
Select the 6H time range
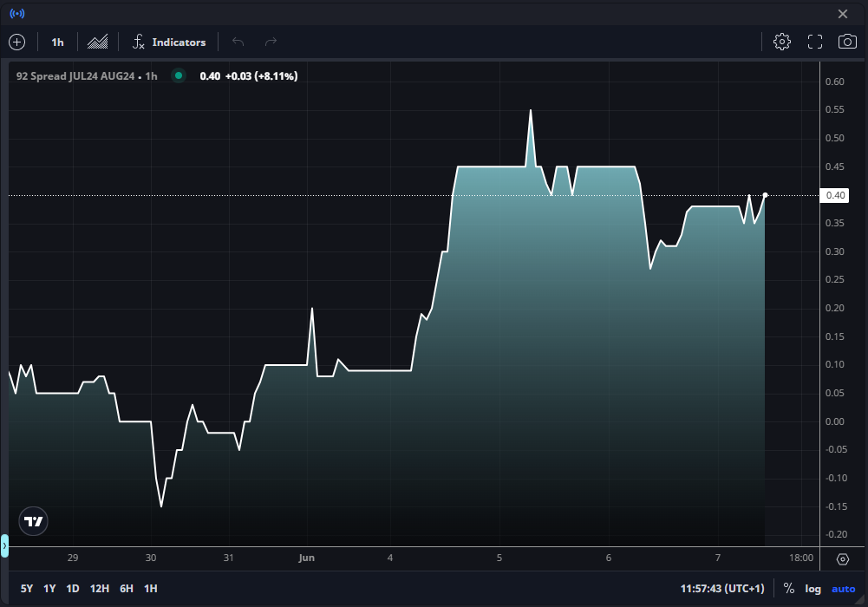(127, 588)
